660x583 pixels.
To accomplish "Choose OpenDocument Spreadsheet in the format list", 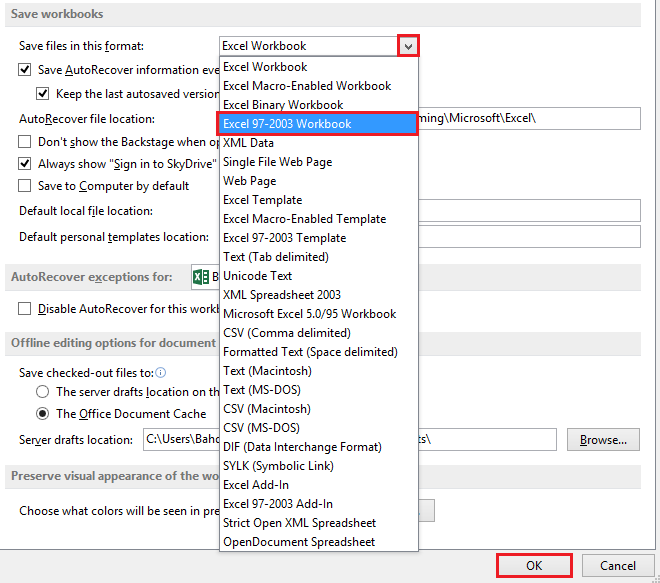I will (x=319, y=542).
